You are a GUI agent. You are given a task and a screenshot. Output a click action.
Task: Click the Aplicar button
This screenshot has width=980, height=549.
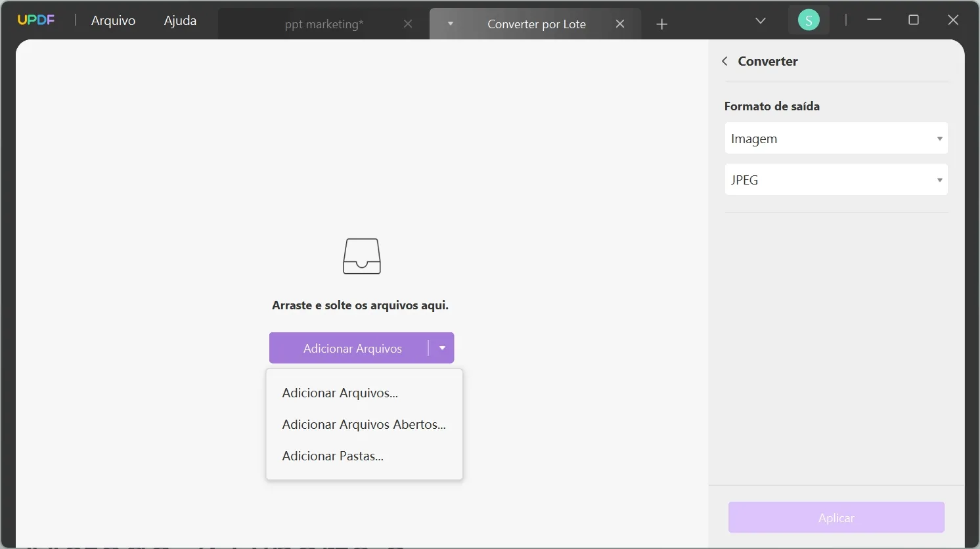(x=835, y=517)
